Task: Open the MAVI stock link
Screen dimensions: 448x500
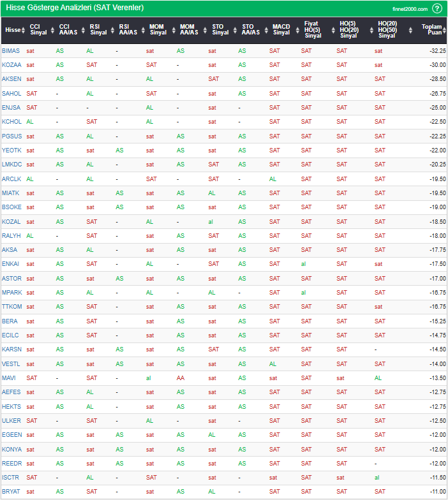Action: pos(9,378)
